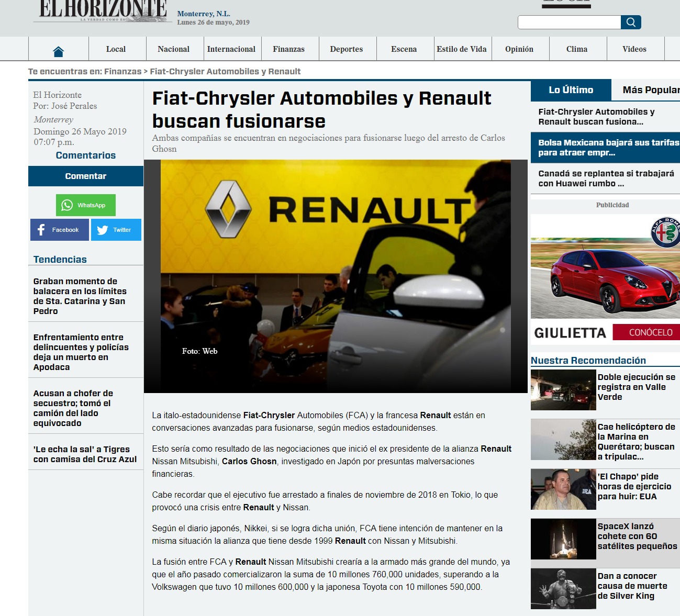
Task: Click the helicopter story thumbnail
Action: tap(563, 440)
